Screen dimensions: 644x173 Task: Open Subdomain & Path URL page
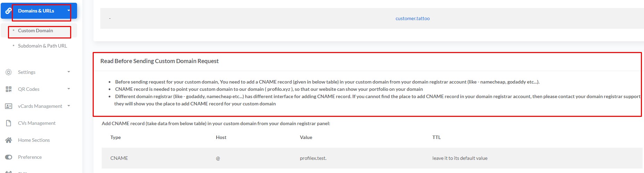coord(42,46)
